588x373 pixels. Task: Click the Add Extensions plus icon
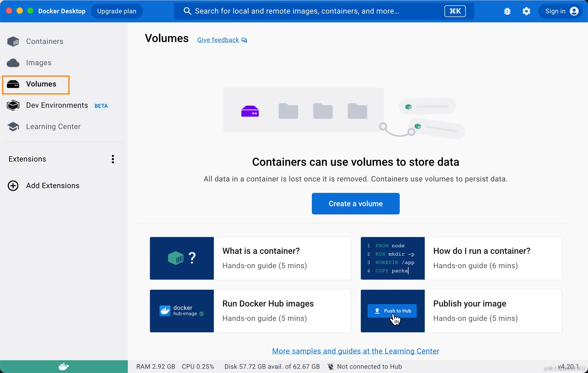pos(13,186)
